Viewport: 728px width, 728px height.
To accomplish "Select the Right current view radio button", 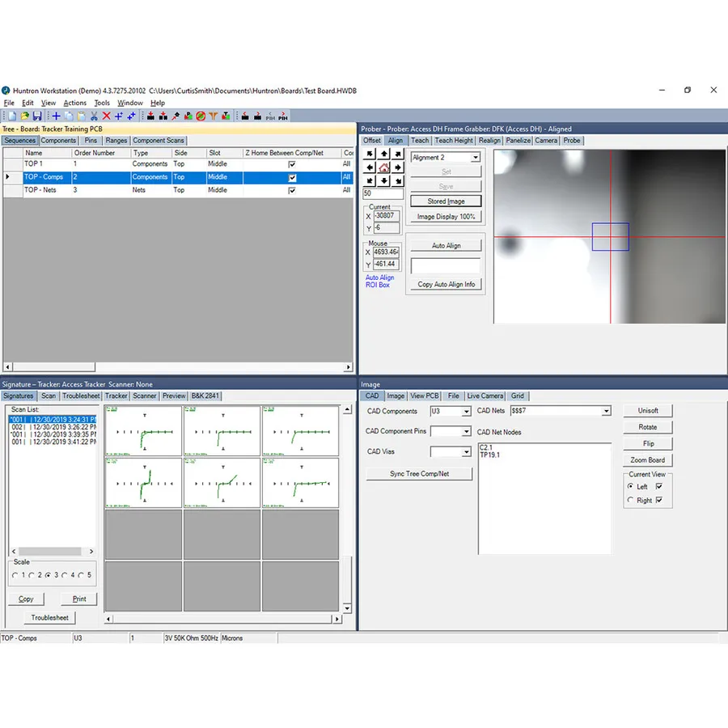I will point(630,500).
